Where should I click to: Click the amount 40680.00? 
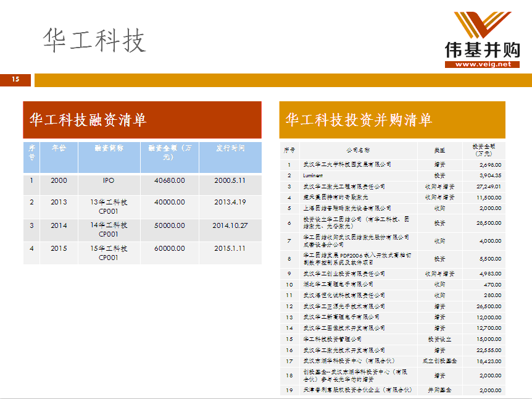(x=170, y=180)
